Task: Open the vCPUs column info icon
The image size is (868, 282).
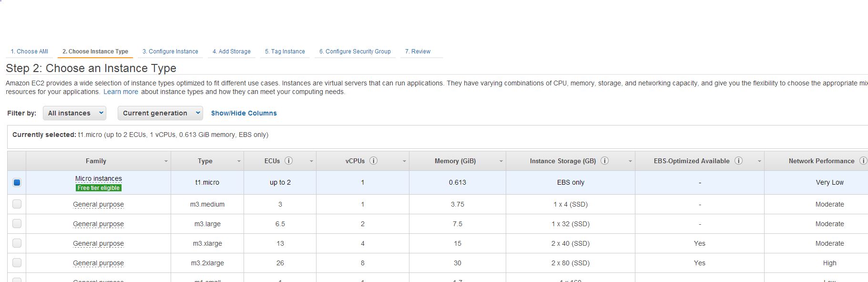Action: 374,161
